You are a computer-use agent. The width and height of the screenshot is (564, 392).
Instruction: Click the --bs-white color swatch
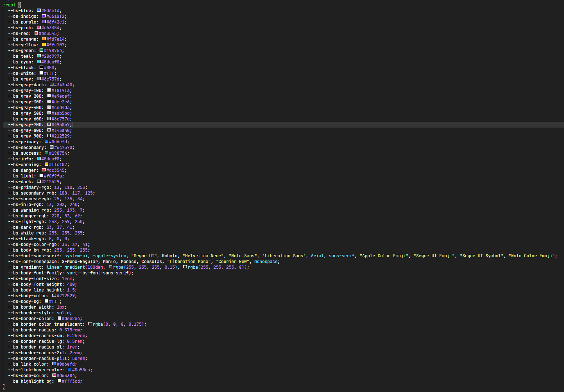pyautogui.click(x=41, y=73)
